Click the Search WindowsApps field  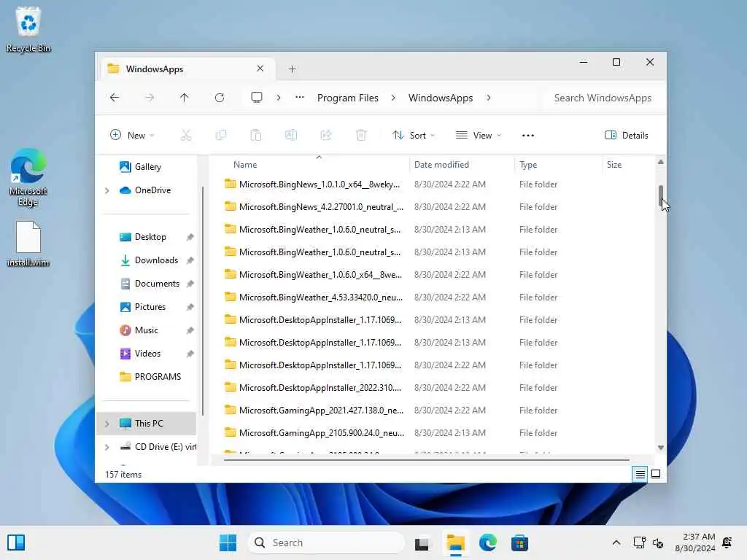coord(603,98)
